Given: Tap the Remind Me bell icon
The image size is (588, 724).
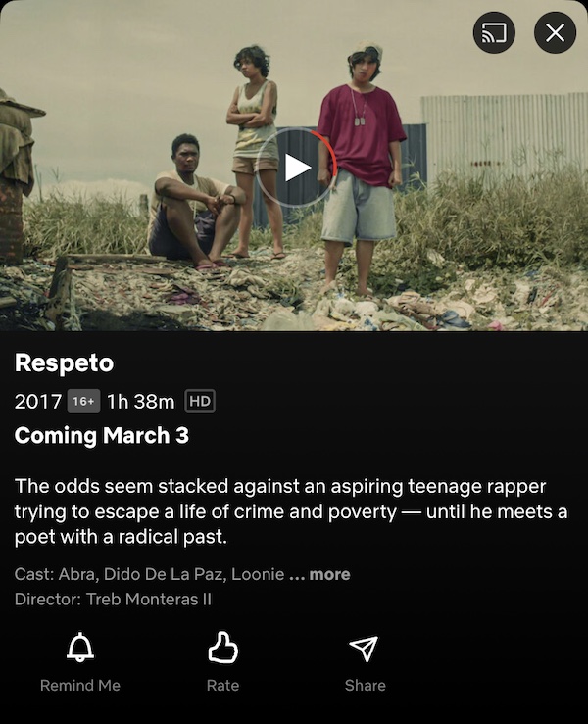Looking at the screenshot, I should pyautogui.click(x=80, y=648).
